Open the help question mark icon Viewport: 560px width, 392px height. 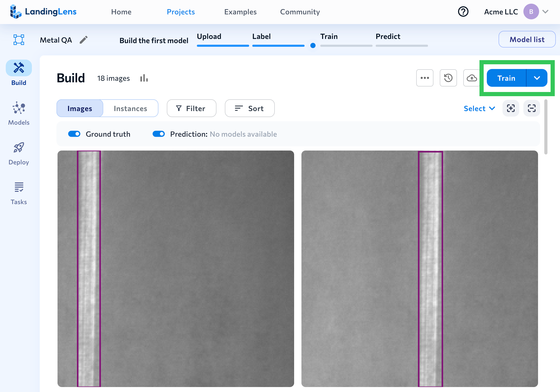[x=463, y=12]
